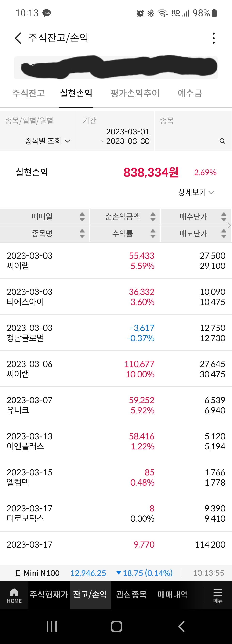
Task: Show more columns with right chevron
Action: pyautogui.click(x=229, y=225)
